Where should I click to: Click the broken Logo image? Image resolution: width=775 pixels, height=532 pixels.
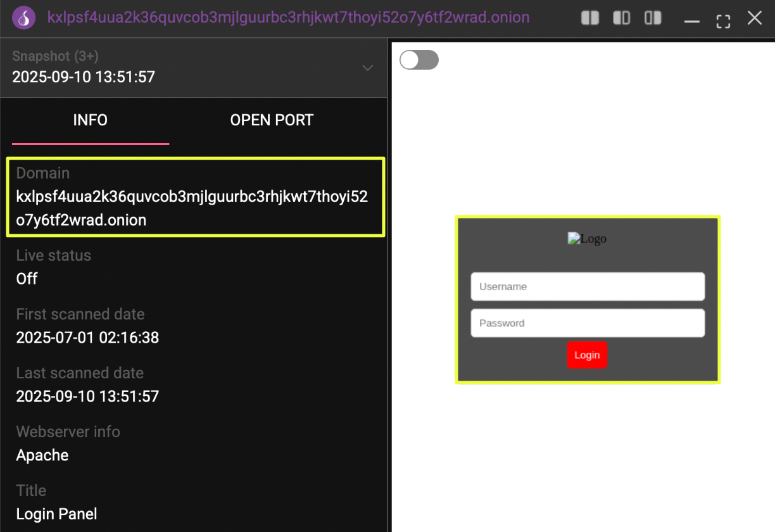(x=587, y=239)
